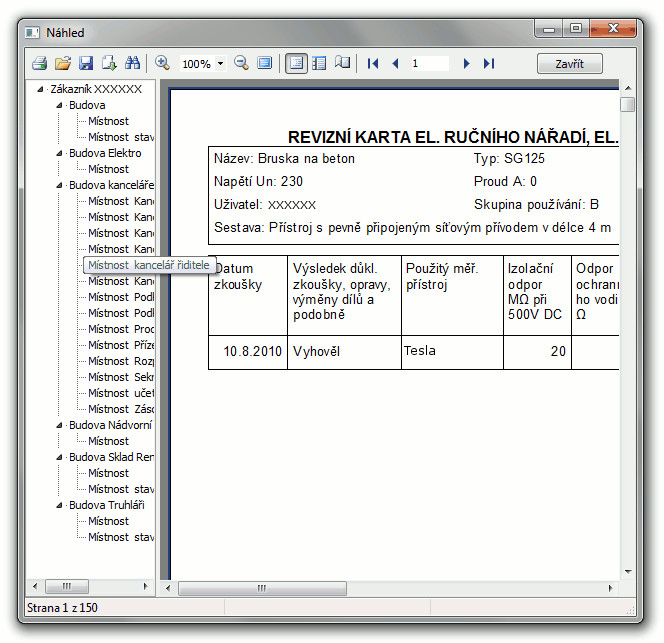Go to previous page arrow
The height and width of the screenshot is (643, 664).
click(396, 64)
